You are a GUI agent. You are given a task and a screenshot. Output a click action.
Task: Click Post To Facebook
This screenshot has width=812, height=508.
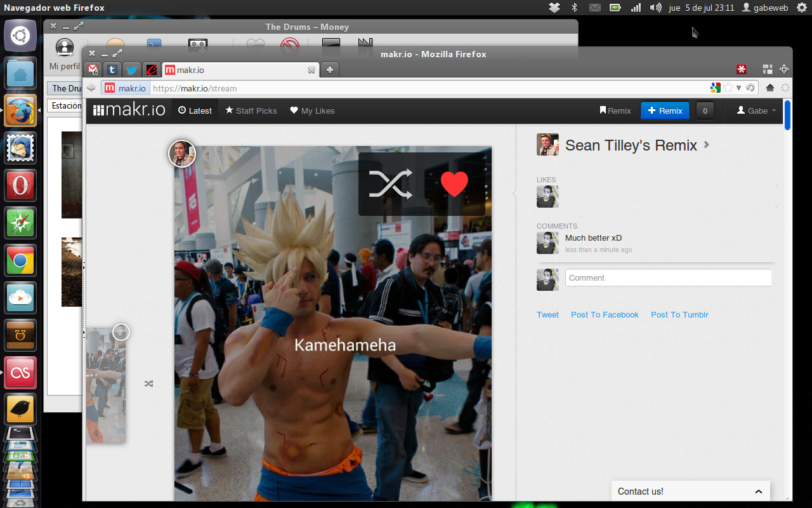pos(605,315)
